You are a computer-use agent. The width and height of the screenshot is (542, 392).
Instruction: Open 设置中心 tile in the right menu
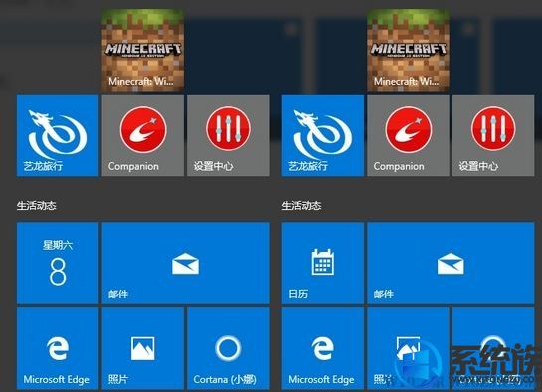(x=493, y=135)
